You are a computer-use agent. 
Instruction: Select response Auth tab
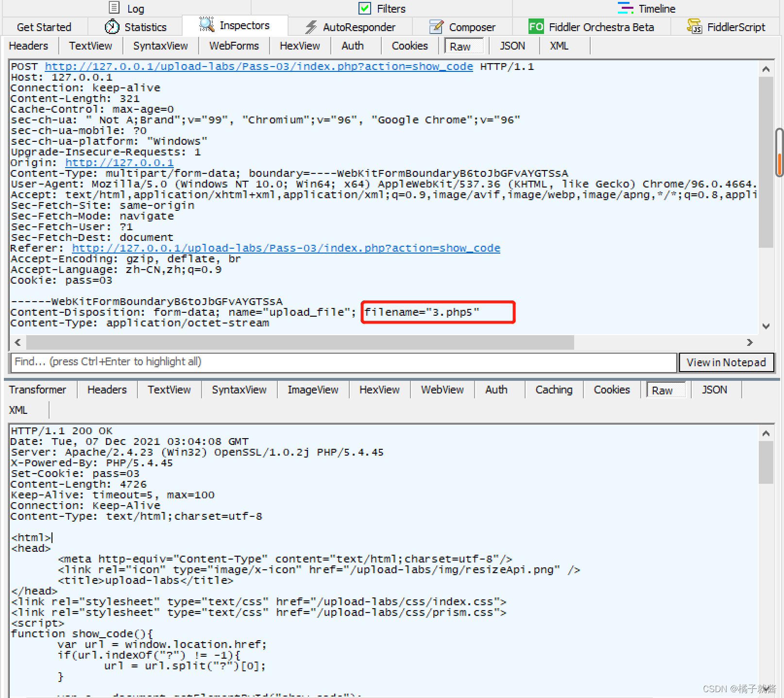coord(496,390)
